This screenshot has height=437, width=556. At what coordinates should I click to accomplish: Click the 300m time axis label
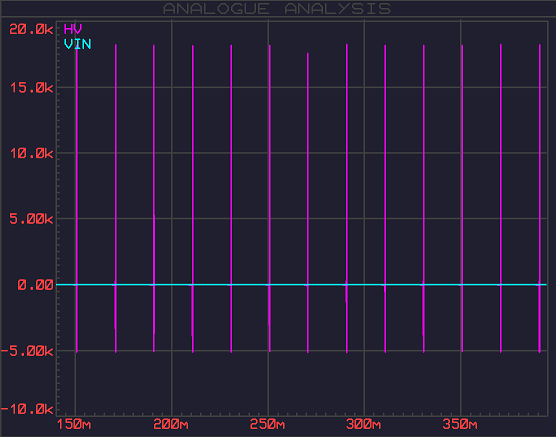pos(363,424)
